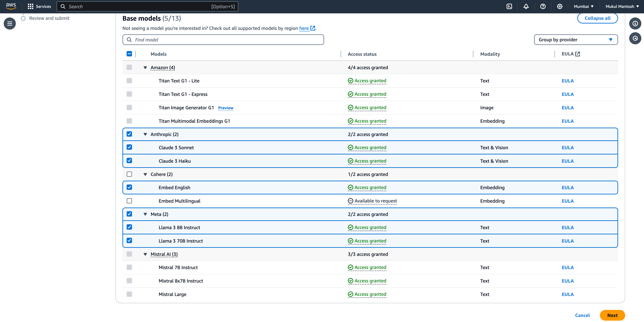Viewport: 644px width, 322px height.
Task: Collapse the Mistral AI (3) group
Action: pos(145,254)
